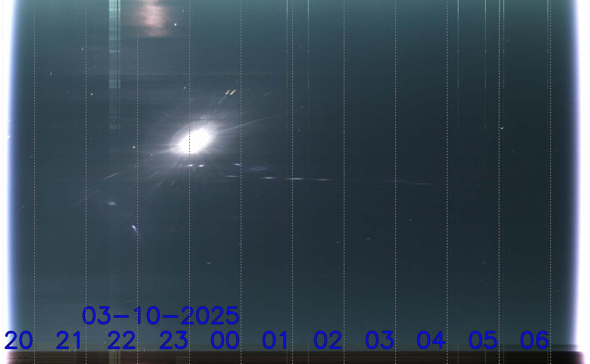Click the hour label 06

coord(534,340)
